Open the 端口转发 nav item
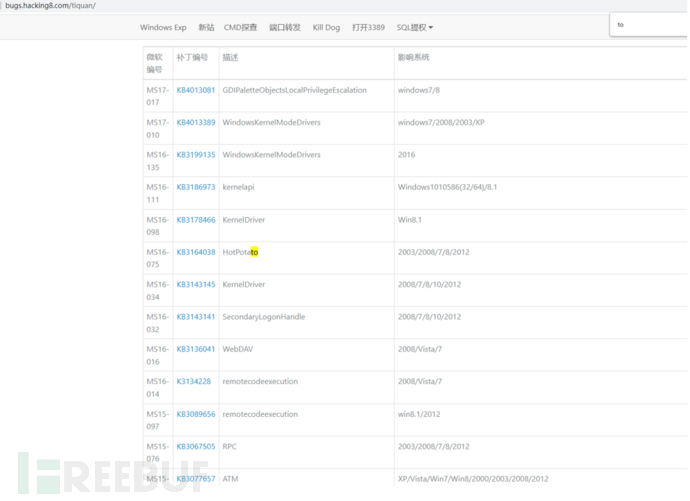This screenshot has height=501, width=690. 285,27
